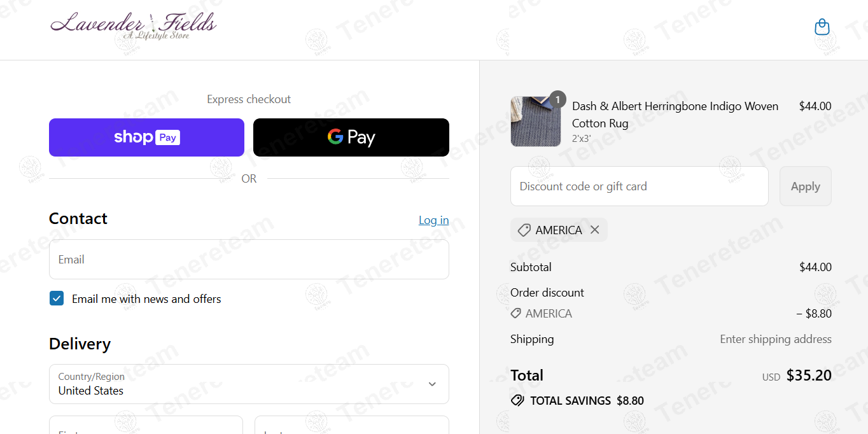Uncheck Email me with news and offers
This screenshot has width=868, height=434.
(57, 298)
